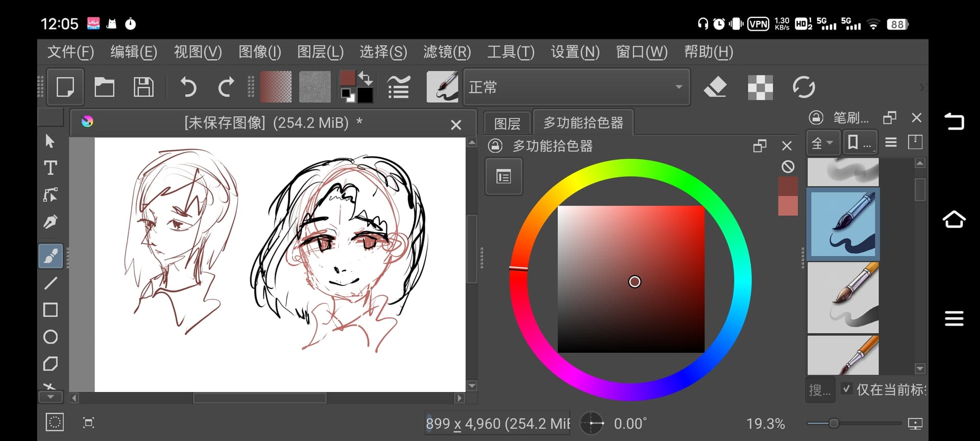Undo the last stroke
The width and height of the screenshot is (980, 441).
[x=188, y=87]
